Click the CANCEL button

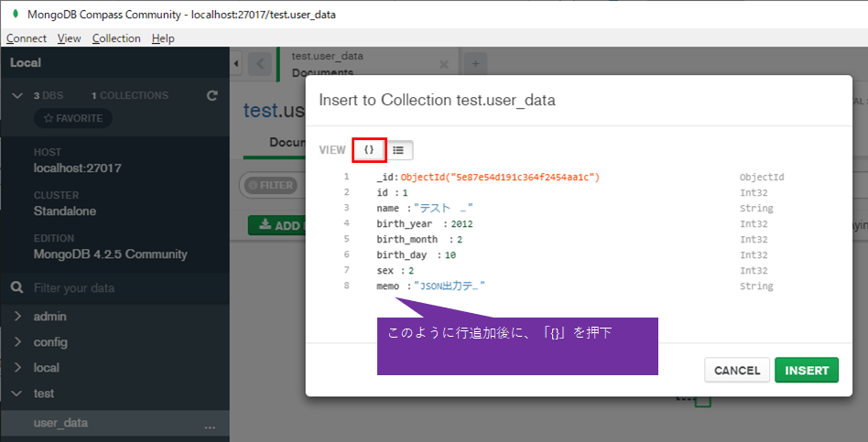[737, 370]
